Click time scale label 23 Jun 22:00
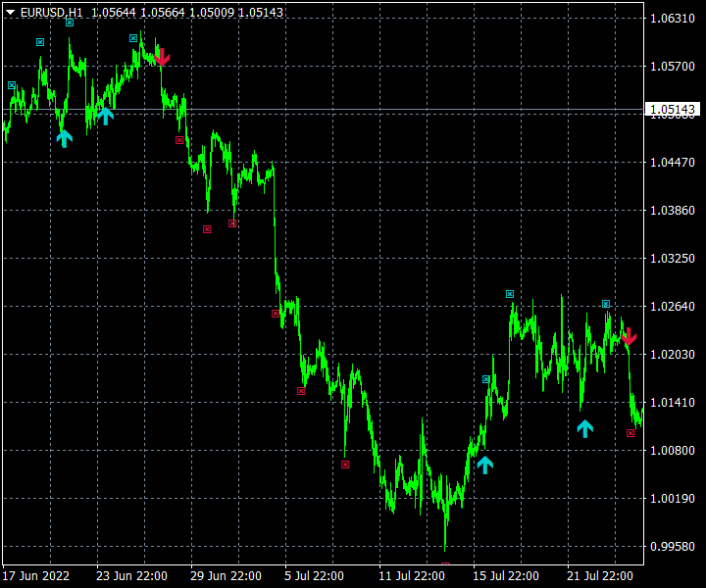This screenshot has height=588, width=706. pos(132,576)
